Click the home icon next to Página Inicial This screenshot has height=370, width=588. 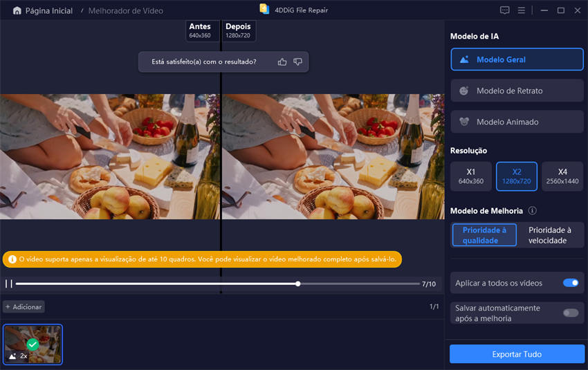(x=17, y=11)
